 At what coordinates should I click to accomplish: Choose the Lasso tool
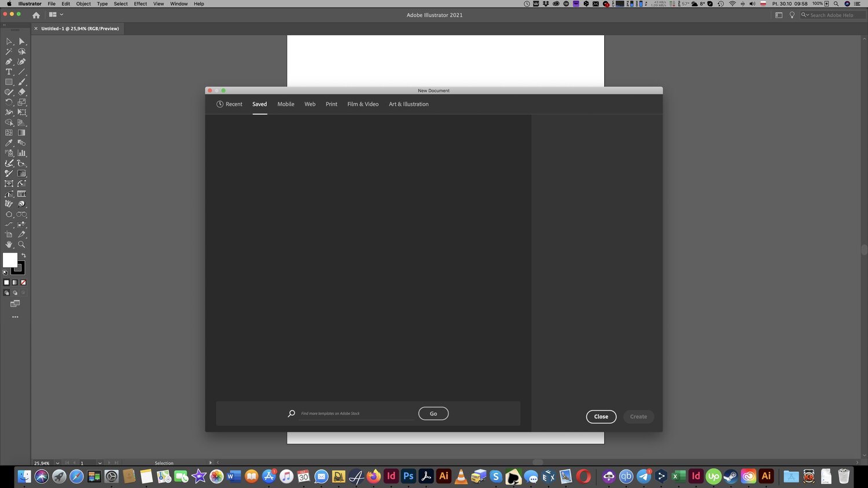22,51
